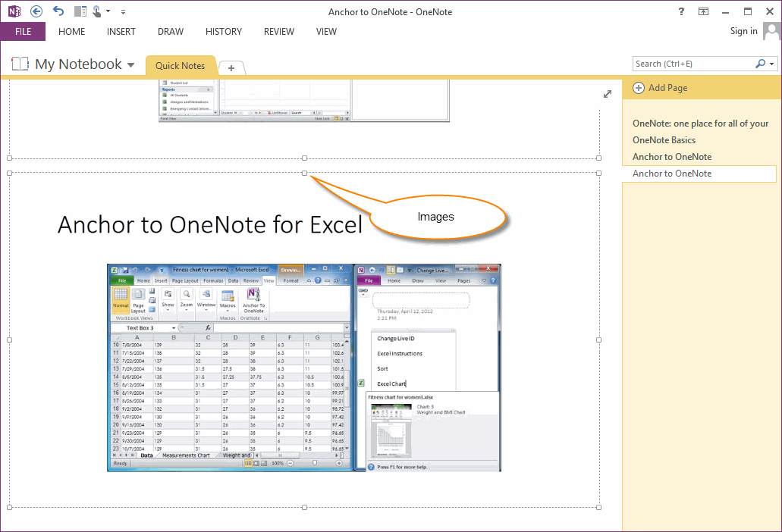This screenshot has width=782, height=532.
Task: Close the OneNote window
Action: coord(770,11)
